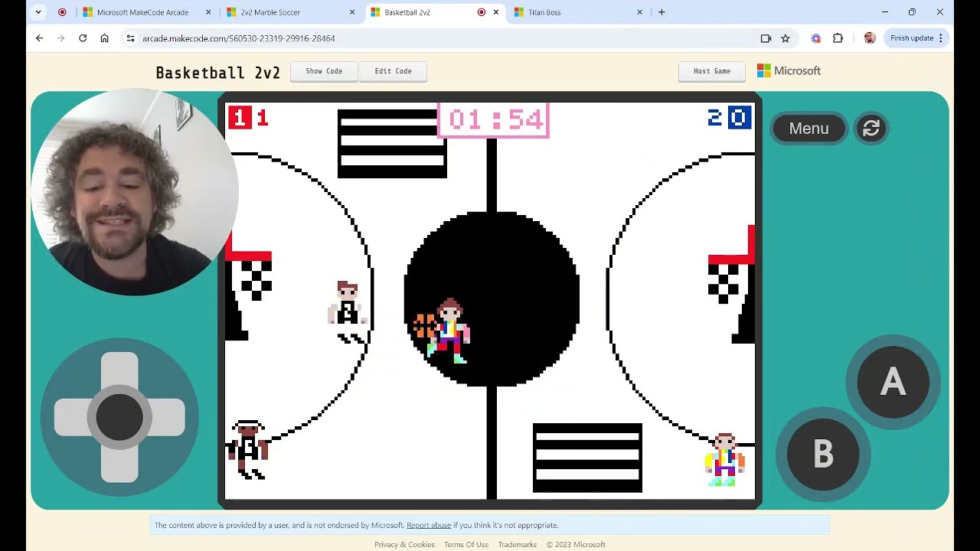Click the Host Game button
The height and width of the screenshot is (551, 980).
pyautogui.click(x=712, y=71)
